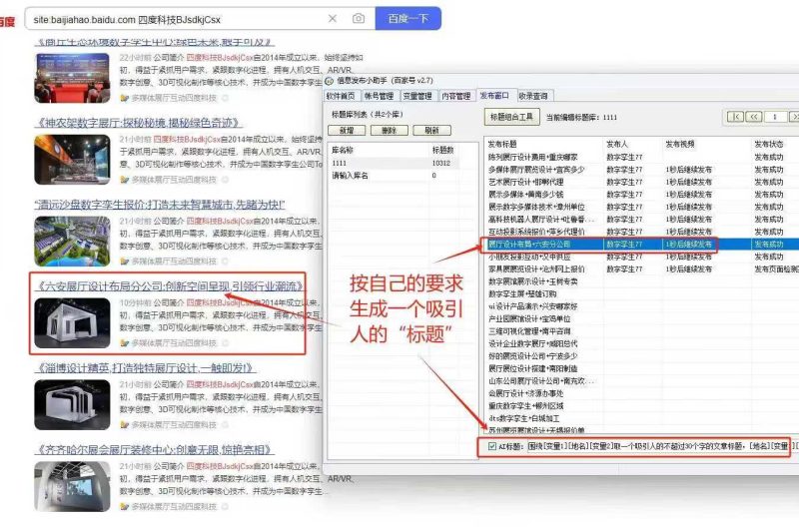Image resolution: width=799 pixels, height=532 pixels.
Task: Select row 产业园展馆设计+宝鸡单位
Action: coord(642,318)
